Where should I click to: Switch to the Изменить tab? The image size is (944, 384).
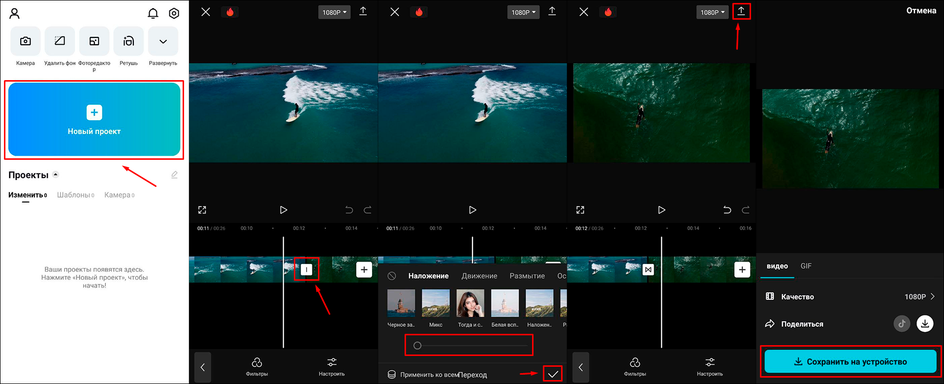click(26, 195)
